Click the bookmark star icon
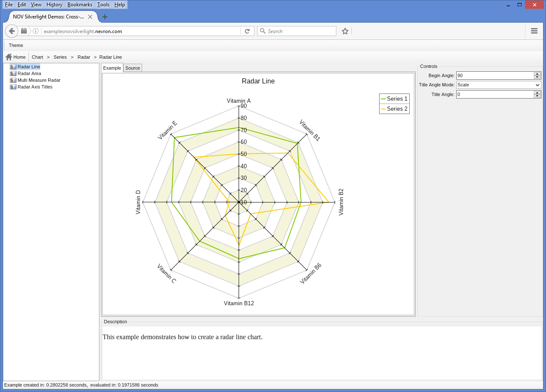 point(345,31)
